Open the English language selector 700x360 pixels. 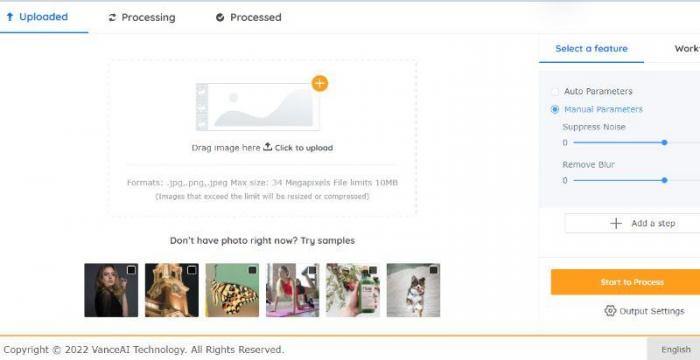pos(675,349)
